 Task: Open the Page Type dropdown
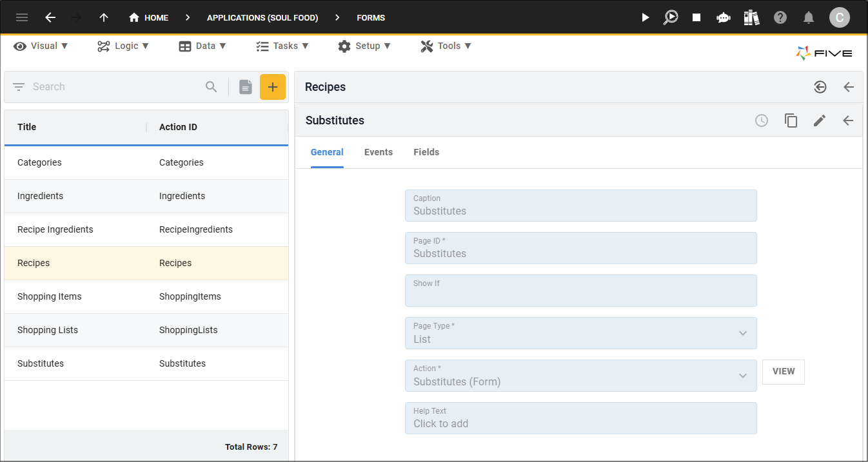[743, 333]
